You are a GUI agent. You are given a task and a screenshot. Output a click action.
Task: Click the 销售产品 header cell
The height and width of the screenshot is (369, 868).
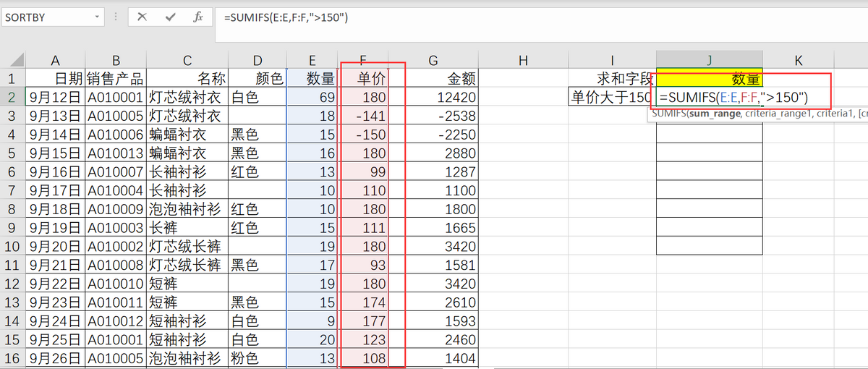point(116,79)
